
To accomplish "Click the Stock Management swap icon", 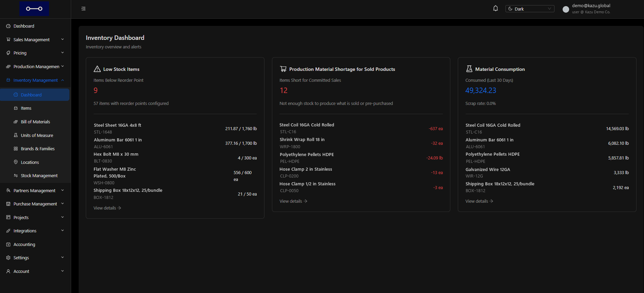I will tap(16, 175).
